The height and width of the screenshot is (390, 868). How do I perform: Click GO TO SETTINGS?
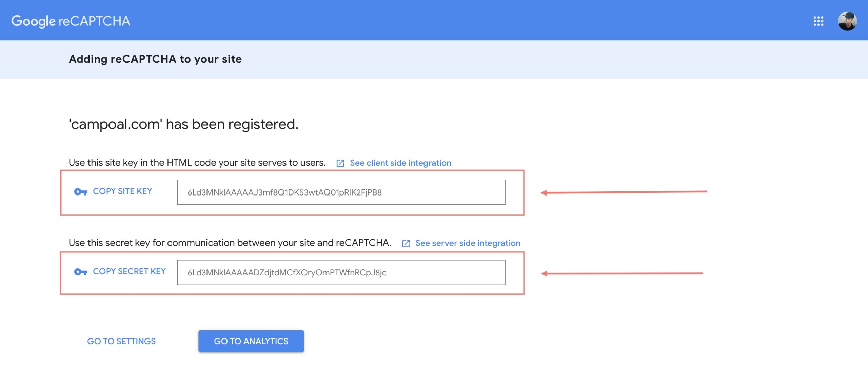click(x=121, y=341)
